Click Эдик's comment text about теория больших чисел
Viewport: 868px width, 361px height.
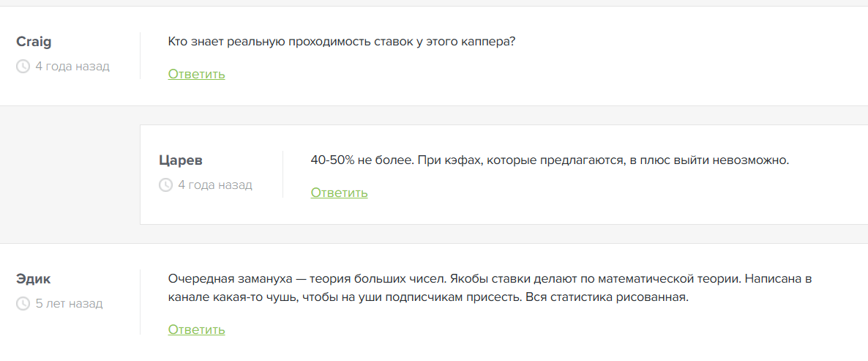click(490, 288)
